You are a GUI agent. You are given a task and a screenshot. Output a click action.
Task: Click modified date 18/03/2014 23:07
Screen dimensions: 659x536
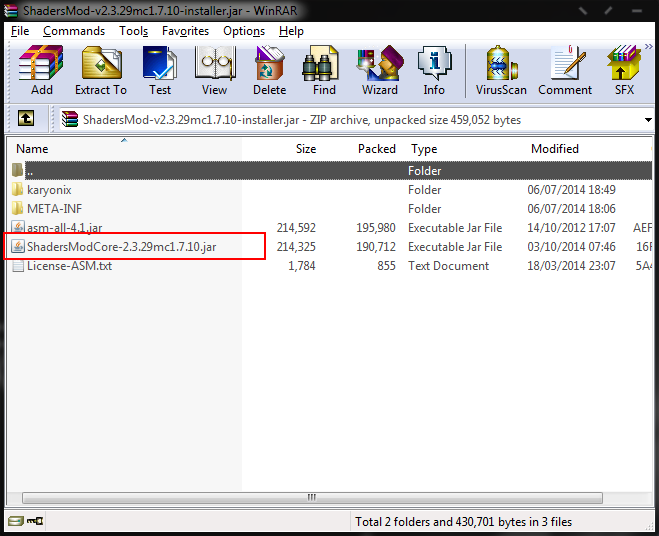click(x=571, y=266)
